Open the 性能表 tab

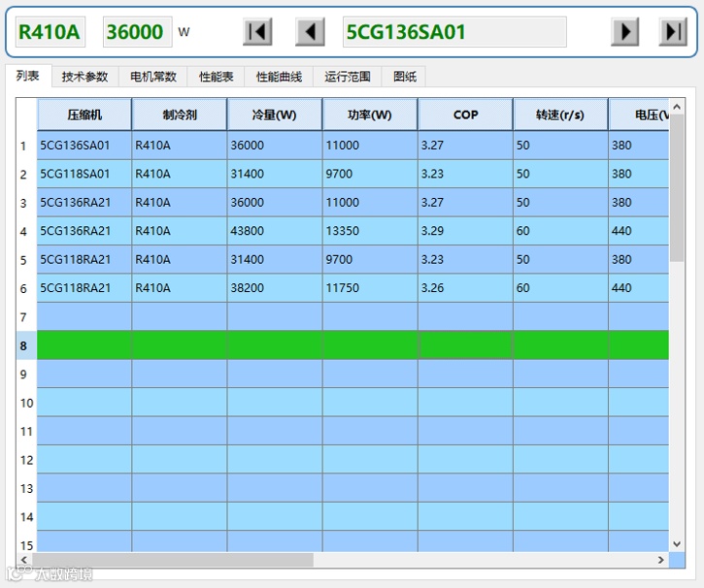(216, 77)
